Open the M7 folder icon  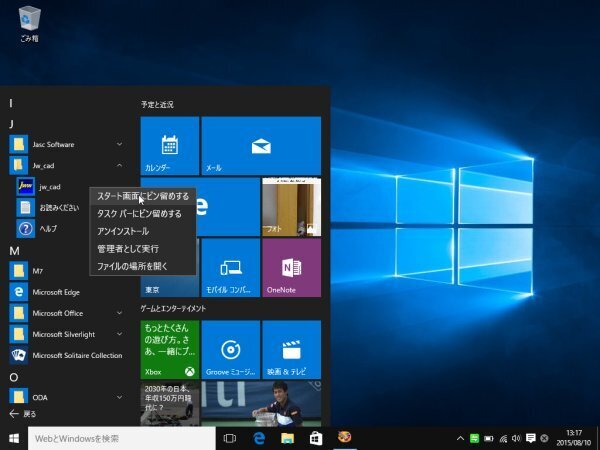(18, 271)
